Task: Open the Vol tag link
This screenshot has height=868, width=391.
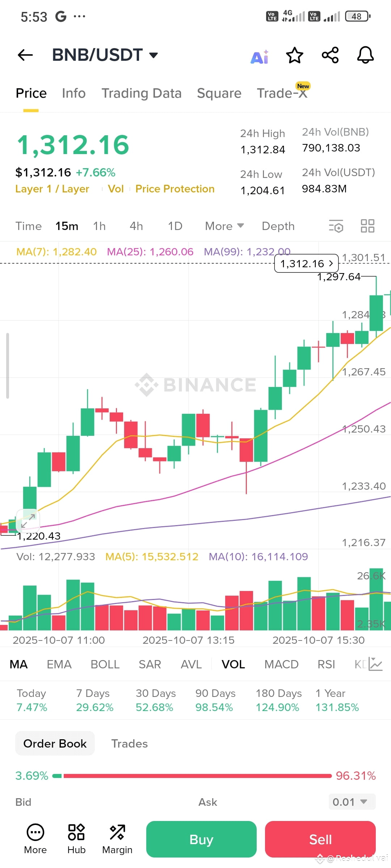Action: click(116, 189)
